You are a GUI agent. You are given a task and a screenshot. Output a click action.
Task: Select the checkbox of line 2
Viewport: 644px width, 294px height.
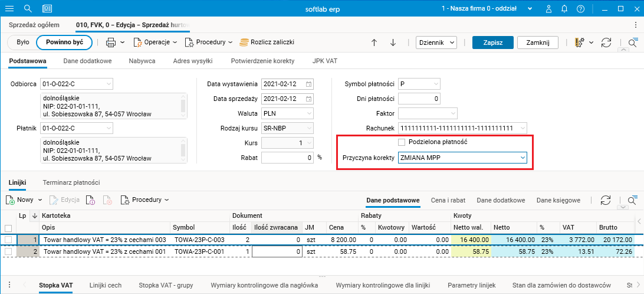(8, 251)
